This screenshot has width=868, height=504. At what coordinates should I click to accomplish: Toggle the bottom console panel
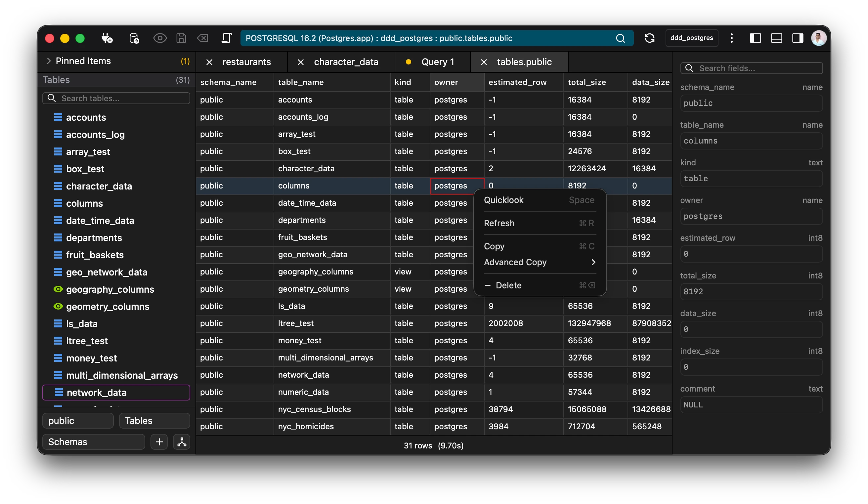click(776, 38)
